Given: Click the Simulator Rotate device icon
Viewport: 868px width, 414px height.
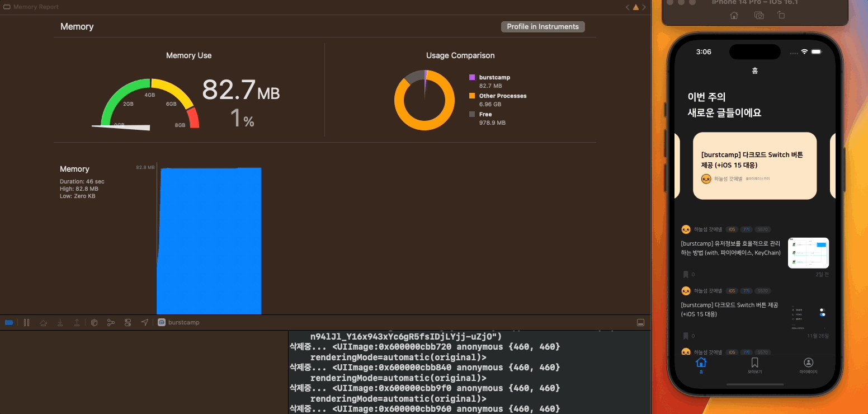Looking at the screenshot, I should (781, 16).
